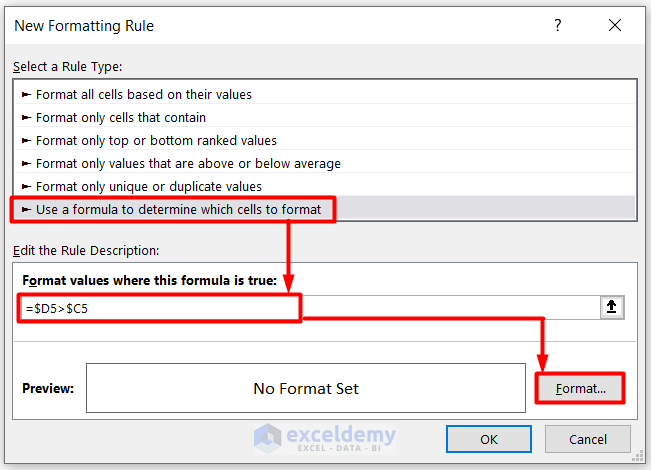The width and height of the screenshot is (651, 470).
Task: Click the 'Edit the Rule Description' label
Action: [x=86, y=250]
